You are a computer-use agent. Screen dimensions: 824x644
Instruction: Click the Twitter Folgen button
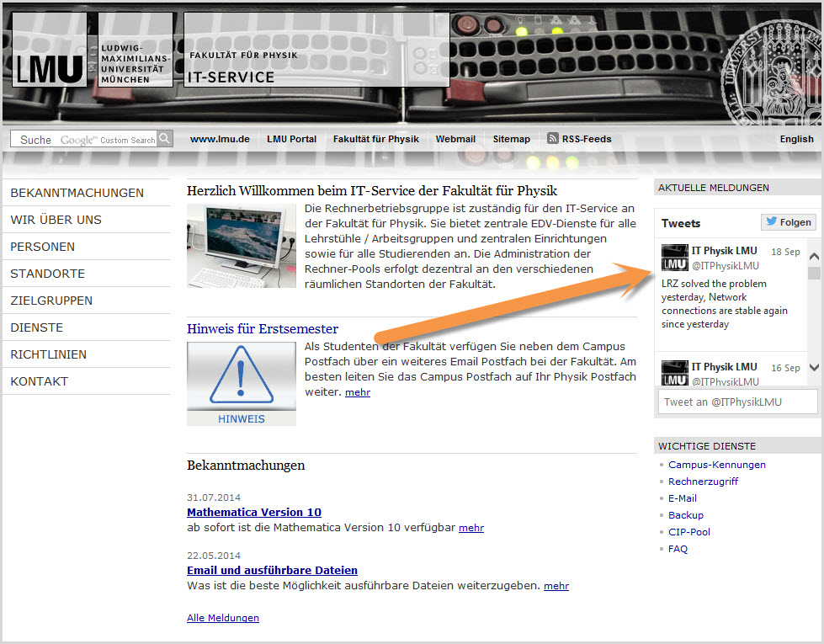pyautogui.click(x=789, y=222)
